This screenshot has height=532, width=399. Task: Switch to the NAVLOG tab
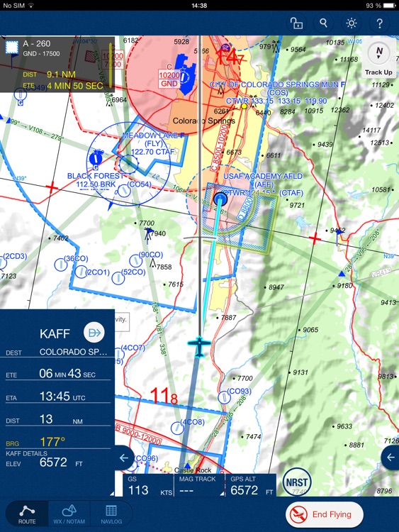[111, 514]
